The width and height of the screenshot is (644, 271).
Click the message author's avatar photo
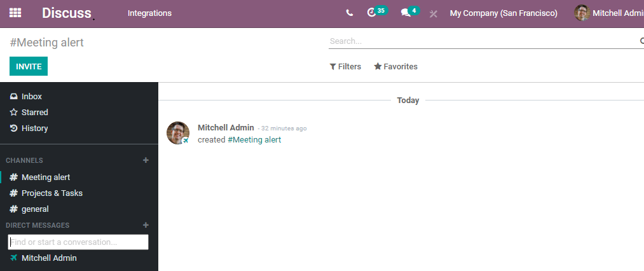[x=178, y=133]
